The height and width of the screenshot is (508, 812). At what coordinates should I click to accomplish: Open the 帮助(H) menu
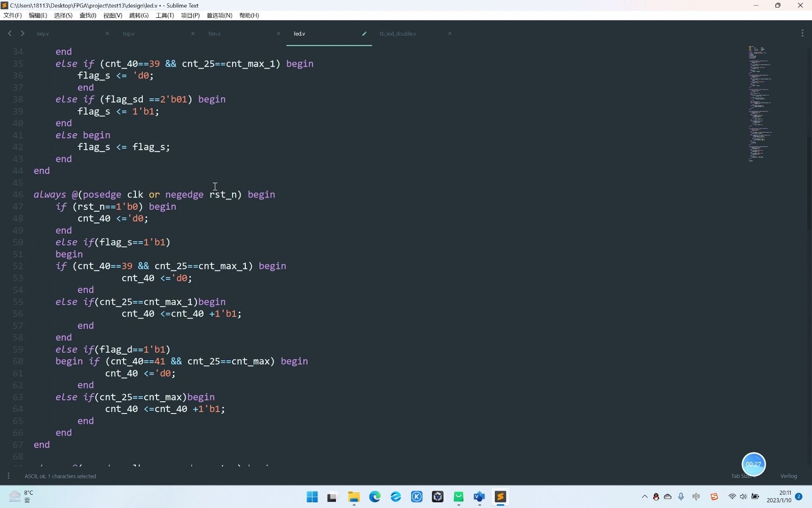tap(249, 16)
